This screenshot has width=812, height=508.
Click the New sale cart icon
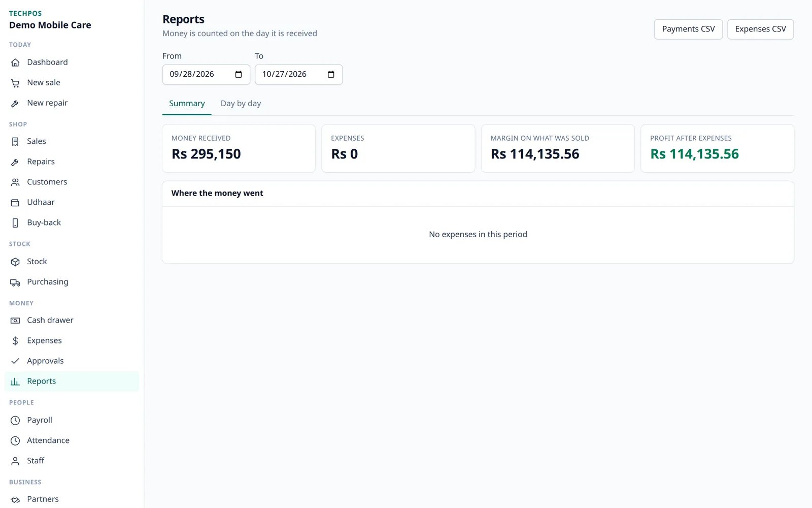coord(15,83)
